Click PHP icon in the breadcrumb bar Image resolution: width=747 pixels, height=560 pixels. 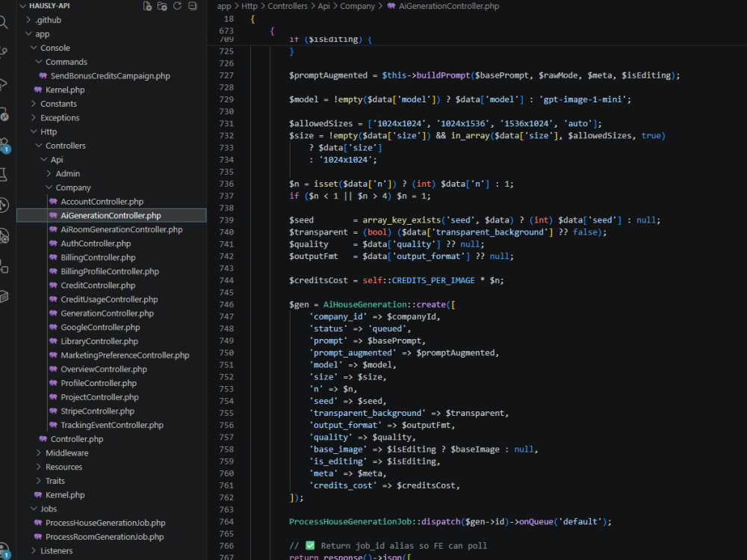(x=391, y=6)
